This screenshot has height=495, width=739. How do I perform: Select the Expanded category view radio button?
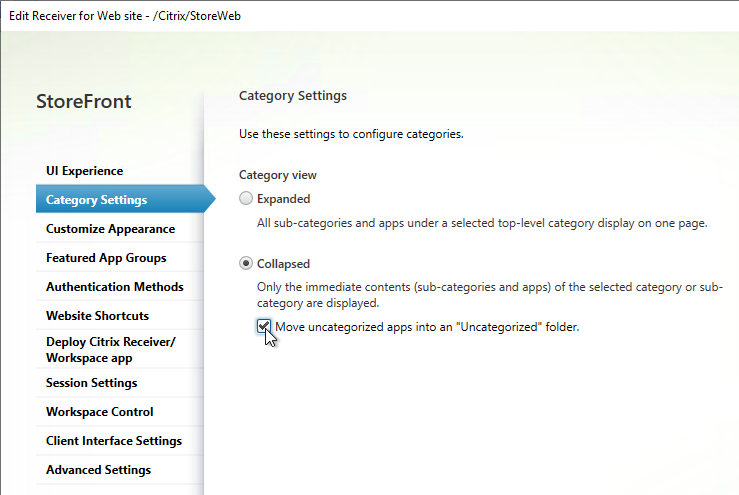pyautogui.click(x=246, y=198)
